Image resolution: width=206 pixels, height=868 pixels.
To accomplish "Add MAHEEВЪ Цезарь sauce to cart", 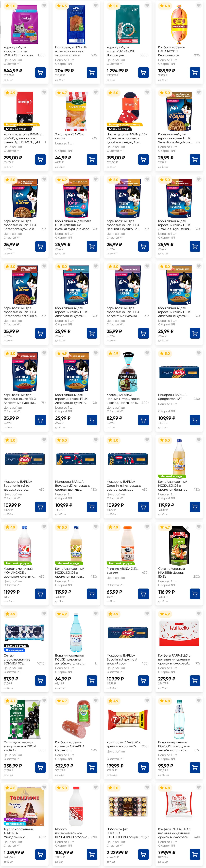I will tap(195, 594).
